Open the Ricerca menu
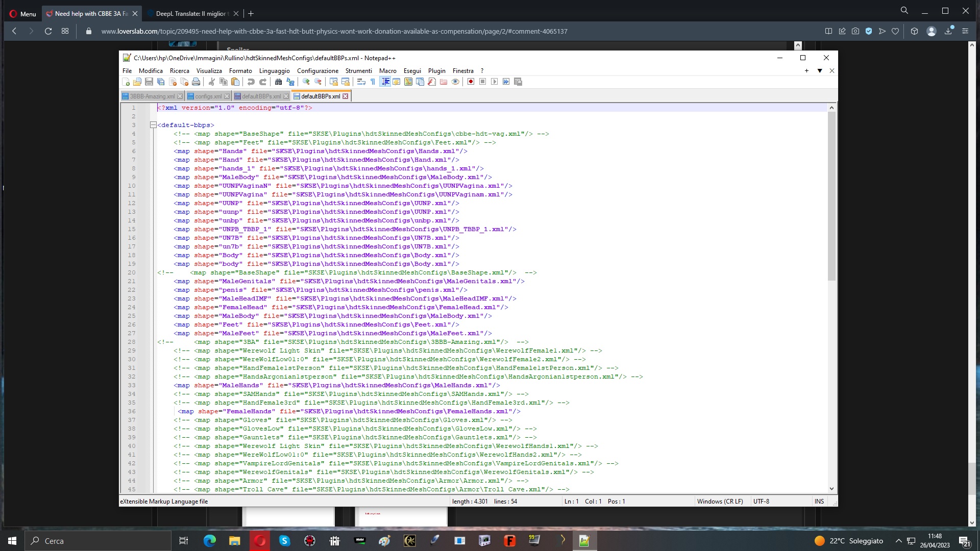 179,71
